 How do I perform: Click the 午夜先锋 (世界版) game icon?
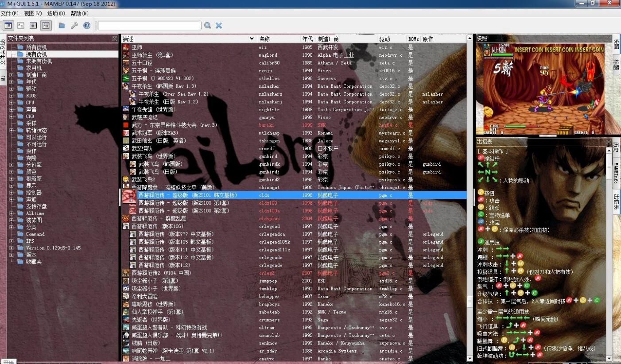pos(126,109)
